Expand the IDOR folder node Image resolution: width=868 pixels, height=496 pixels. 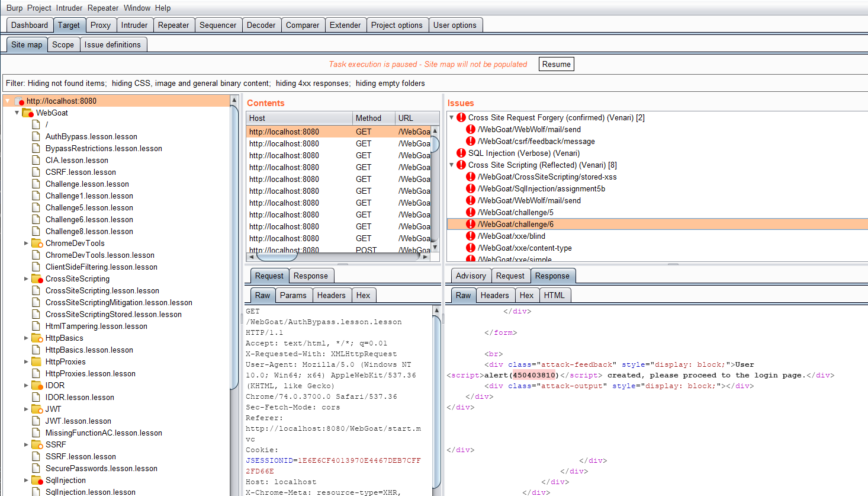coord(26,385)
